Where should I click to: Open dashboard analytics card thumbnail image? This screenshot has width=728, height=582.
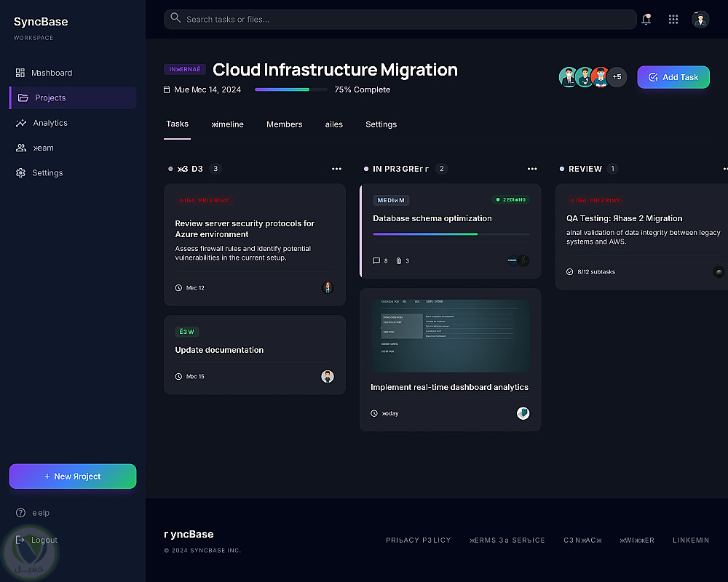[x=451, y=335]
